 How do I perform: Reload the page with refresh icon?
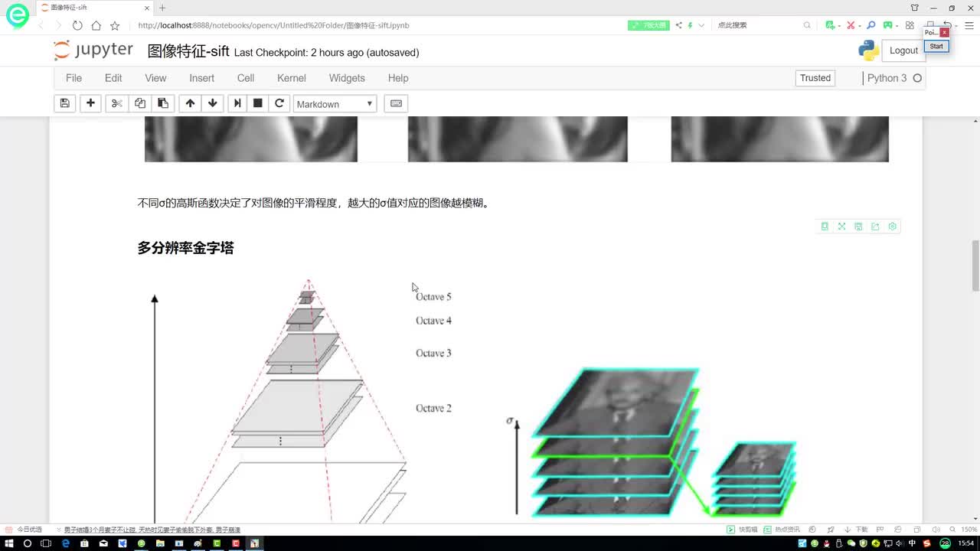click(x=77, y=25)
